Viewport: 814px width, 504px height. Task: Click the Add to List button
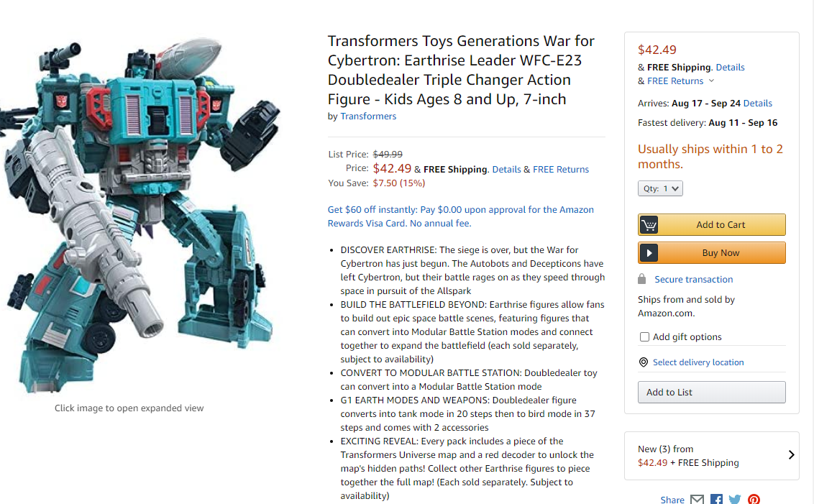(x=711, y=392)
